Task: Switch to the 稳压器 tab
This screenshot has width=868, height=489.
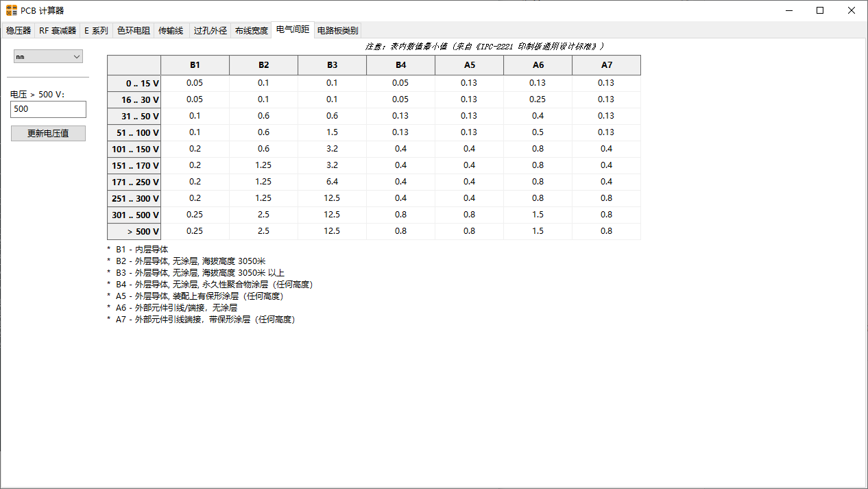Action: tap(19, 31)
